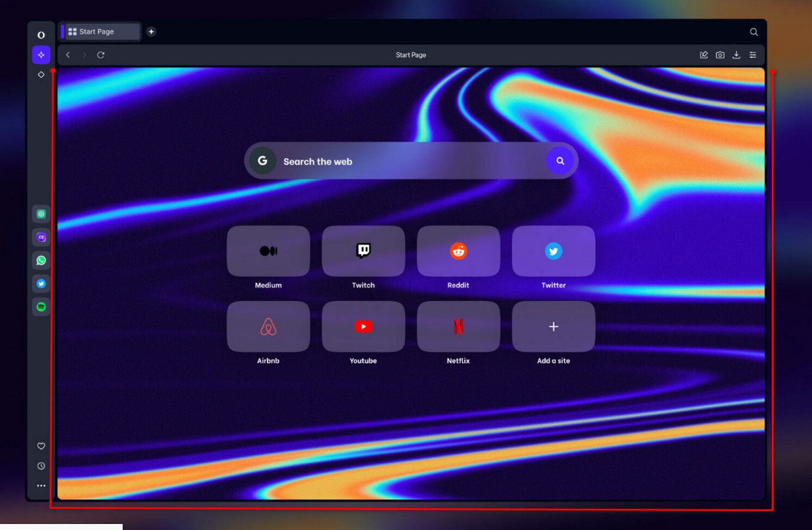Click the Start Page address bar
This screenshot has height=530, width=812.
tap(411, 55)
